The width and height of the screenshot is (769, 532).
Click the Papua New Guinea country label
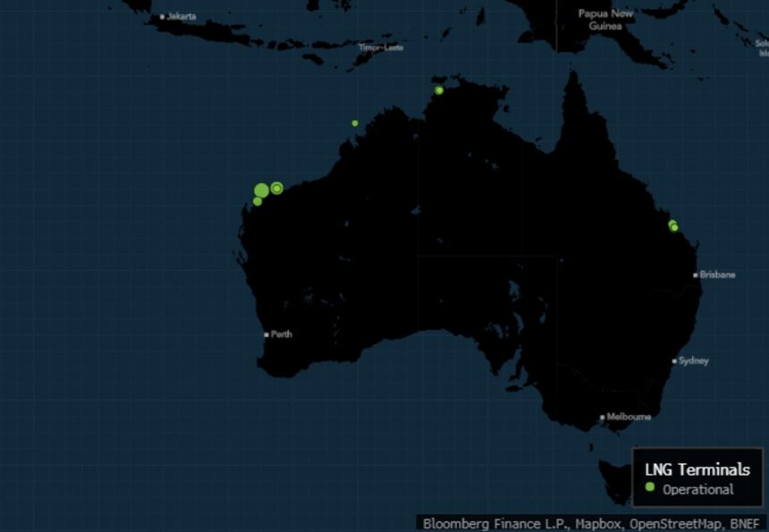click(x=605, y=20)
